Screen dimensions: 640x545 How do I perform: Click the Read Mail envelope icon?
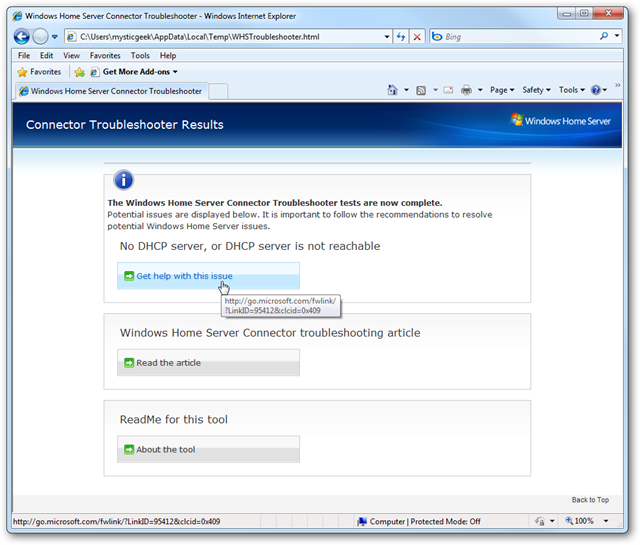click(x=448, y=90)
